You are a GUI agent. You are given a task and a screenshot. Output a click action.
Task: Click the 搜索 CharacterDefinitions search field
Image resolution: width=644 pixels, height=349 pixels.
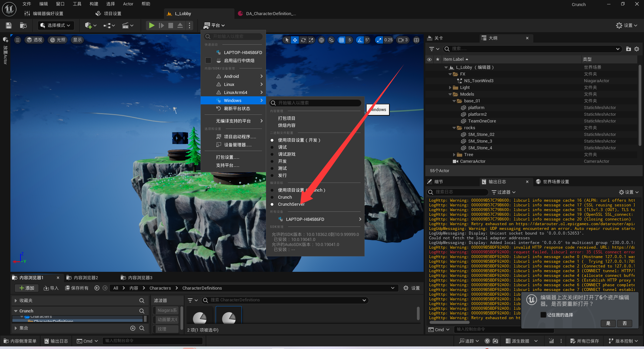tap(285, 300)
